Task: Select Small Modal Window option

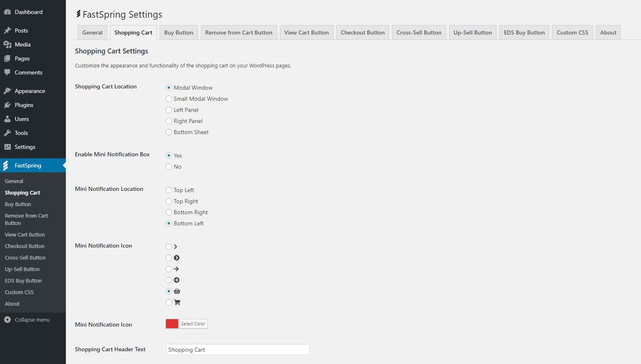Action: (169, 99)
